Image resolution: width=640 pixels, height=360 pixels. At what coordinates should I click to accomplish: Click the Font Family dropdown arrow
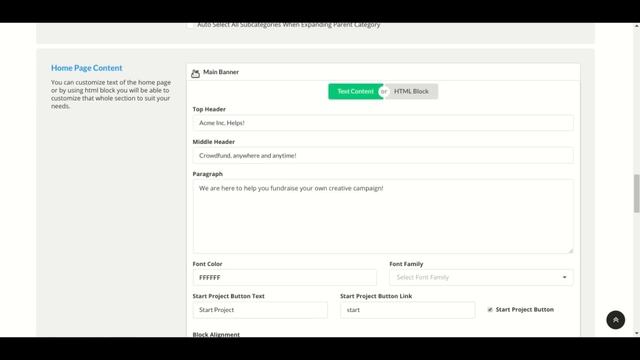564,278
